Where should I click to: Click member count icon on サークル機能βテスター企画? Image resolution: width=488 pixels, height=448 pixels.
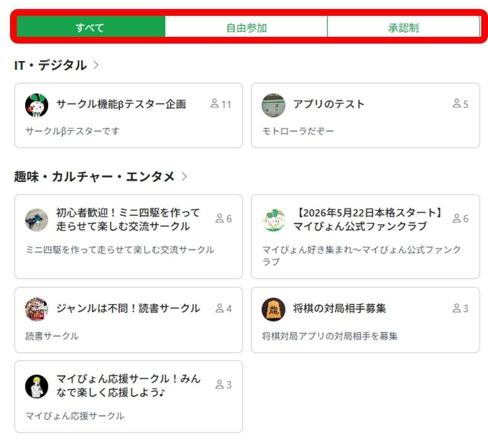coord(214,103)
